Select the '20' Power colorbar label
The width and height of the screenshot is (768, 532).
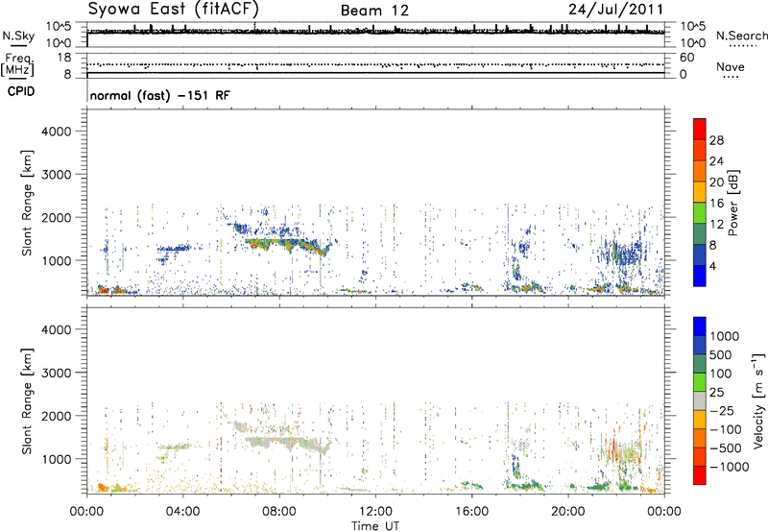tap(716, 182)
